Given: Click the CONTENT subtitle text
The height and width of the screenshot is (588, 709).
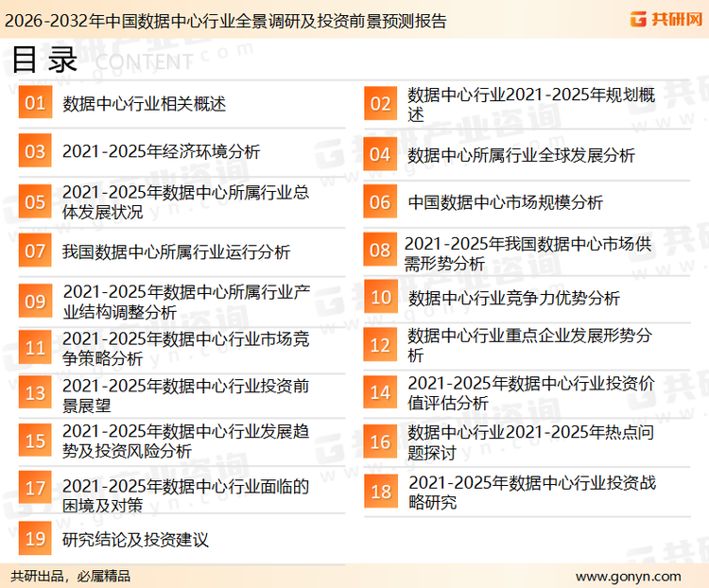Looking at the screenshot, I should [x=145, y=62].
